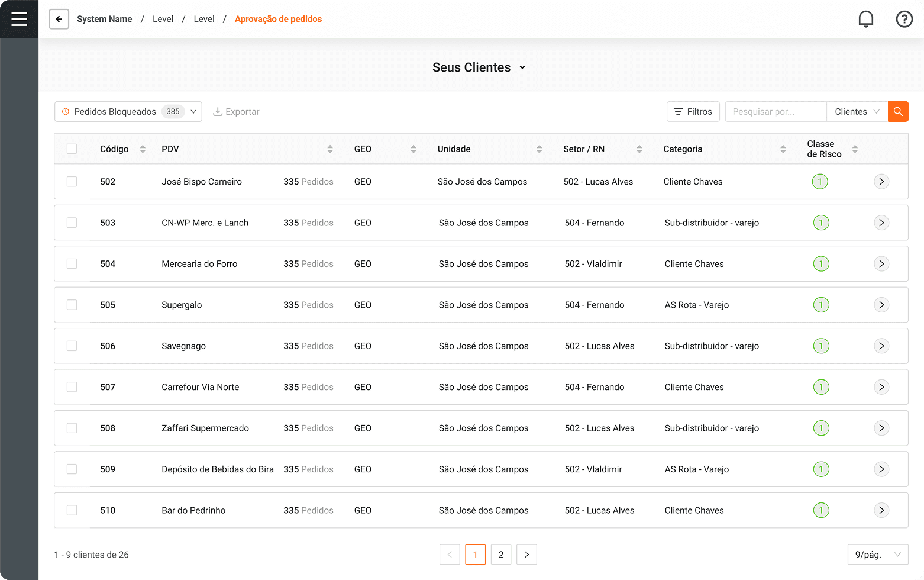This screenshot has height=580, width=924.
Task: Open the Clientes search type dropdown
Action: (x=857, y=111)
